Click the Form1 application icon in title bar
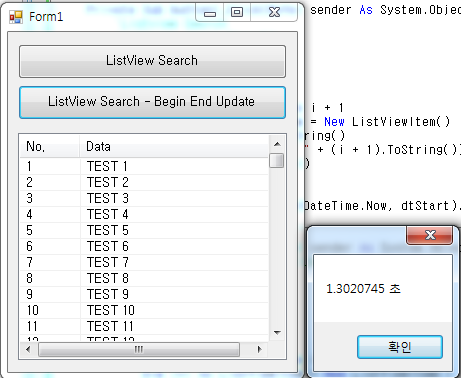Screen dimensions: 461x378 (x=16, y=17)
